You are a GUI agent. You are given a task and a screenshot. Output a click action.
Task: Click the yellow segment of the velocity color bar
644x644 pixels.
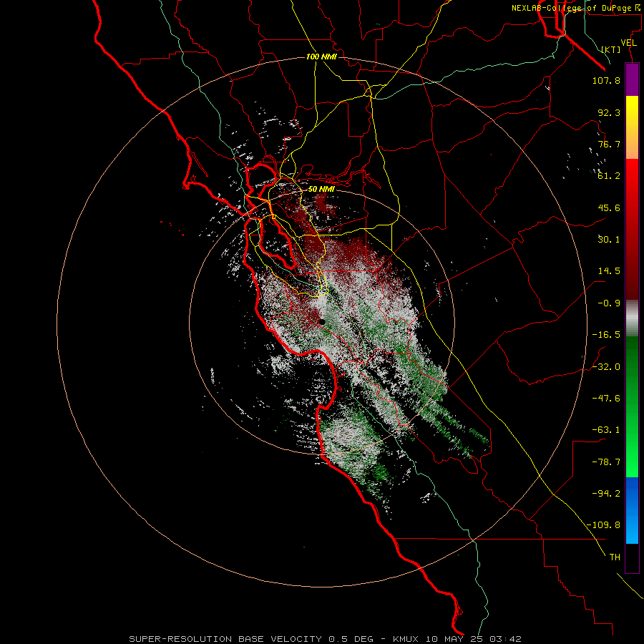[632, 127]
